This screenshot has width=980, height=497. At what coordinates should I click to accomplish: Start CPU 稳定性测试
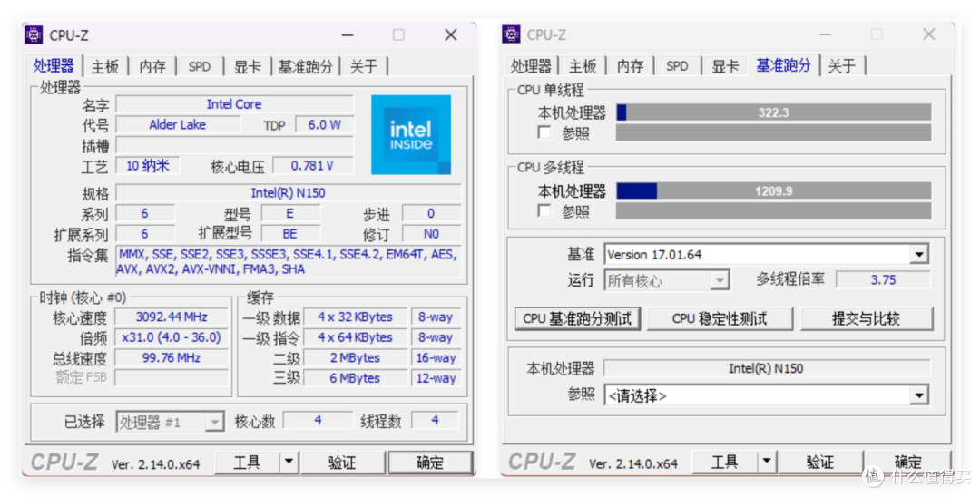click(x=720, y=318)
